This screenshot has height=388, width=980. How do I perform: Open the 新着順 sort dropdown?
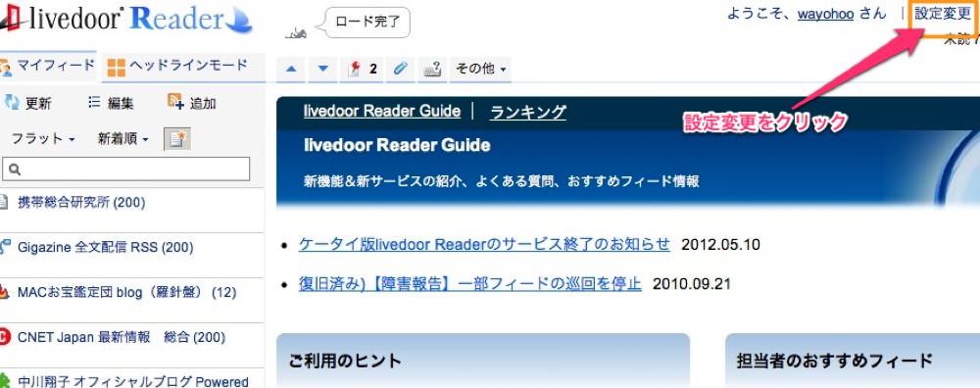[x=123, y=139]
